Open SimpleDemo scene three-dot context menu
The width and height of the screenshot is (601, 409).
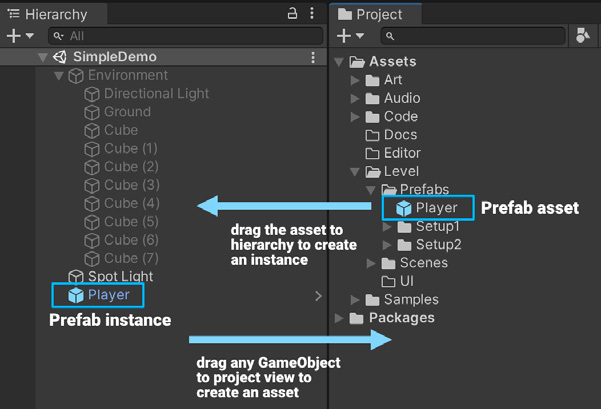313,57
